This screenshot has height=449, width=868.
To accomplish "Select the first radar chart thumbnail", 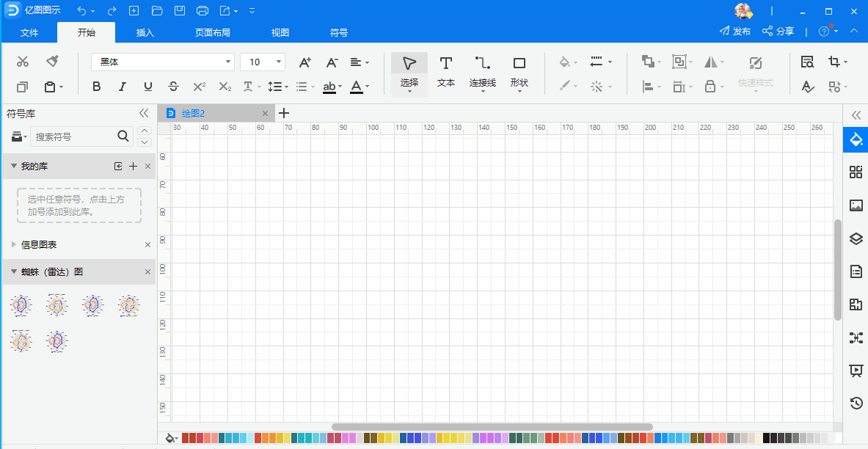I will tap(21, 305).
